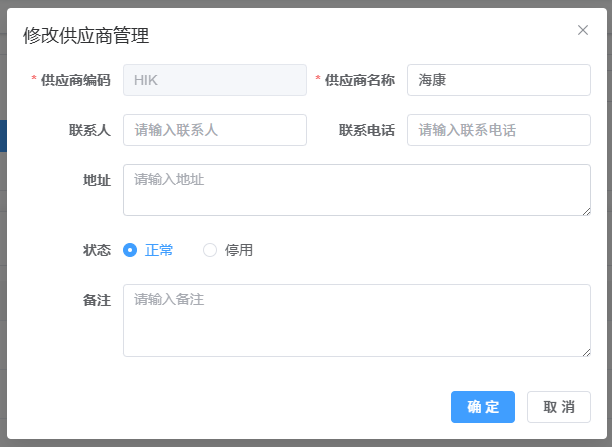Focus the 备注 text area
This screenshot has height=447, width=612.
[356, 320]
